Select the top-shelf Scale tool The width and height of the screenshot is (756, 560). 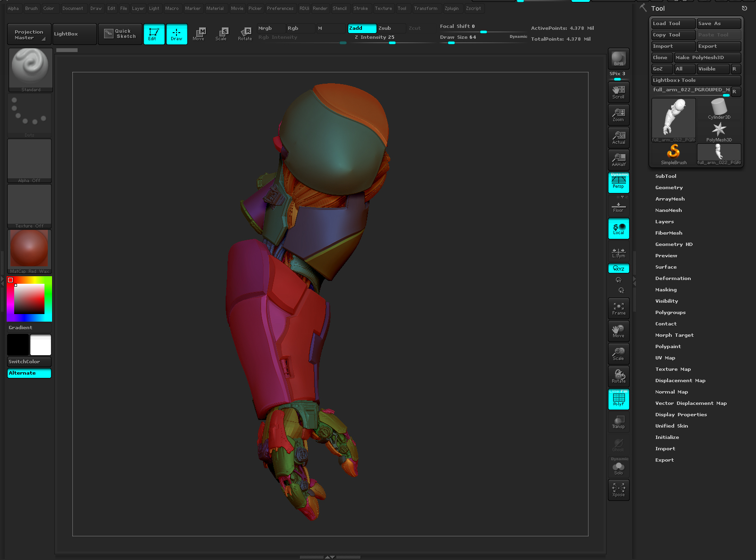[221, 34]
